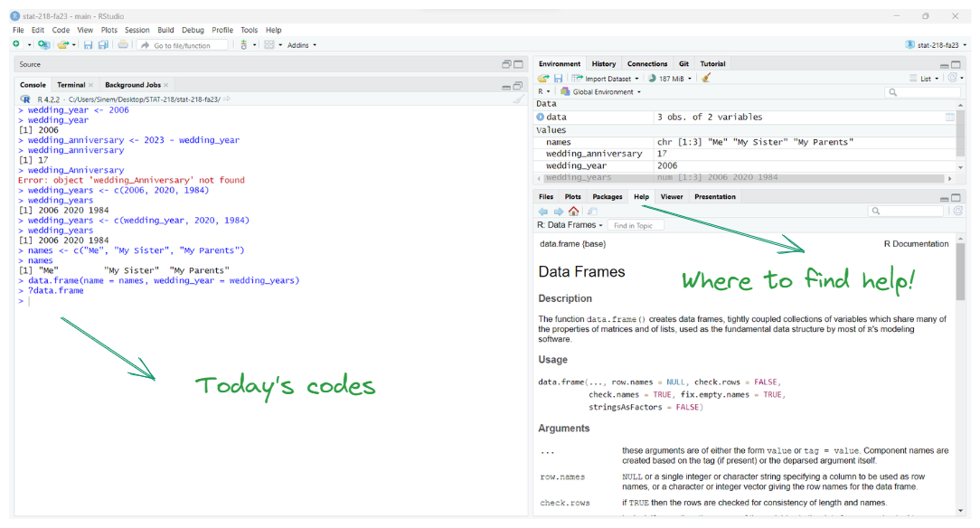The height and width of the screenshot is (528, 980).
Task: Go to the Help home page icon
Action: [573, 211]
